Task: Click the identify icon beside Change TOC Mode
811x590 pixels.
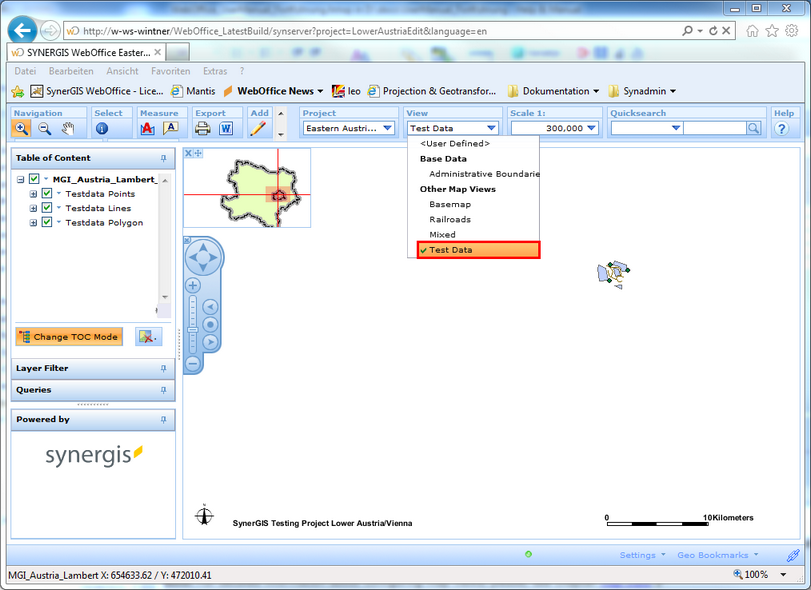Action: (146, 334)
